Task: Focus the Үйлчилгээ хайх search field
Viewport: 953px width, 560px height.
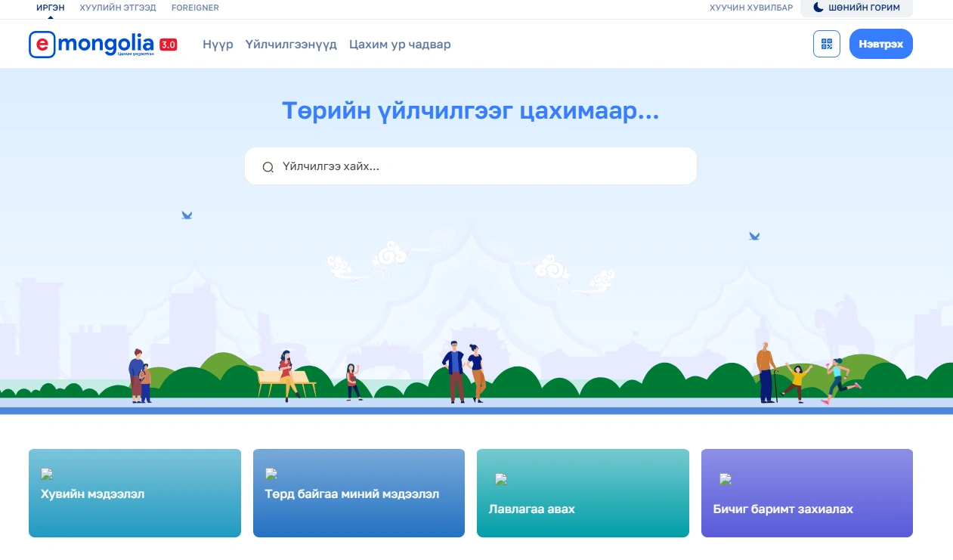Action: point(471,166)
